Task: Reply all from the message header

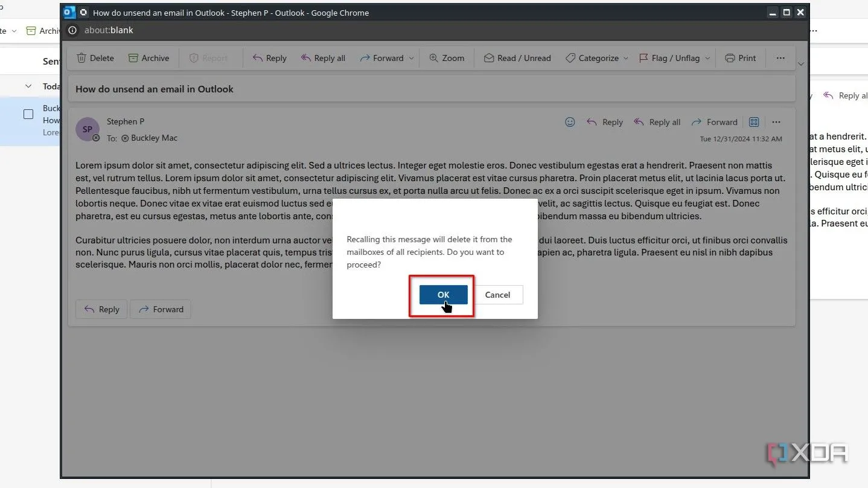Action: click(657, 122)
